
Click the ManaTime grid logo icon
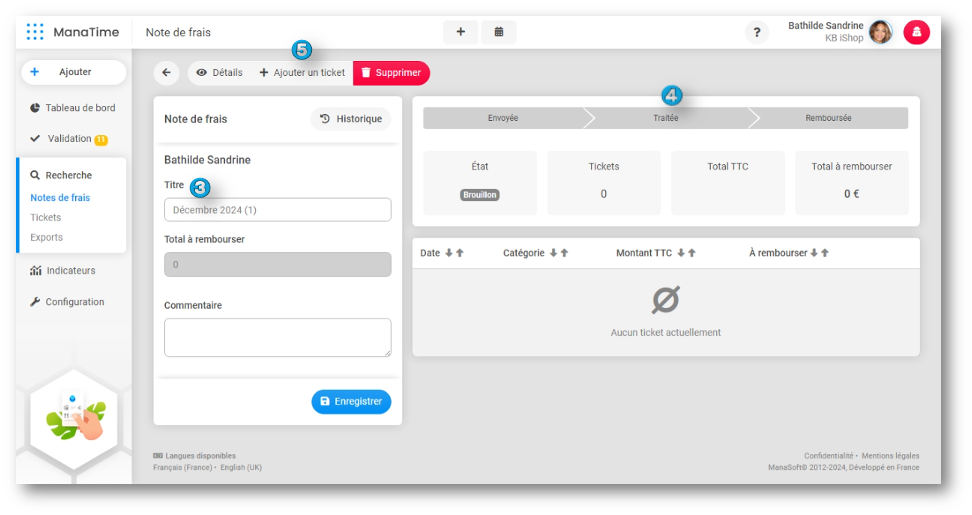35,32
